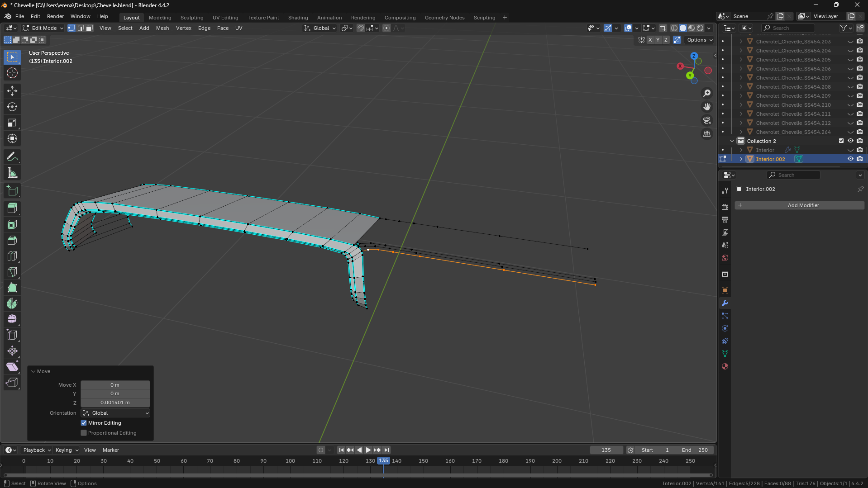Toggle Z axis mesh mirror
Screen dimensions: 868x488
click(666, 40)
